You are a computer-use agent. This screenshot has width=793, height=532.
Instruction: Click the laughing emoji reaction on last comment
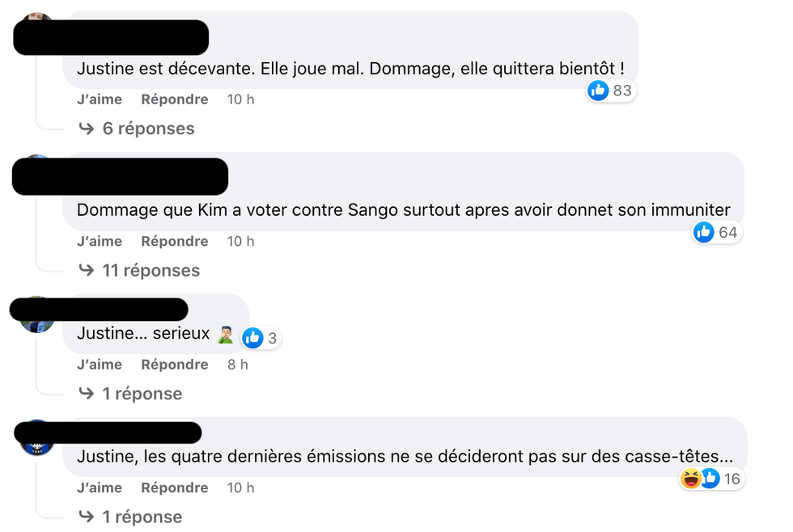(x=689, y=479)
